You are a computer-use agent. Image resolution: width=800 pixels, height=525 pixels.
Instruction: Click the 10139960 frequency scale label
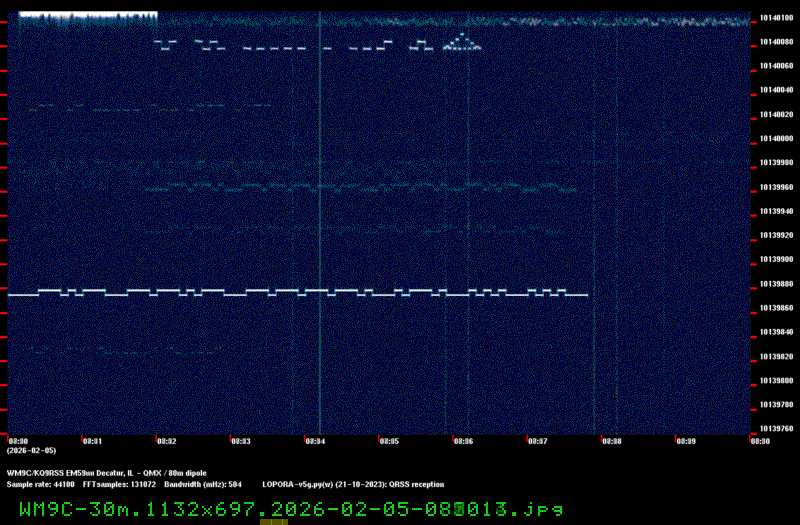[775, 186]
